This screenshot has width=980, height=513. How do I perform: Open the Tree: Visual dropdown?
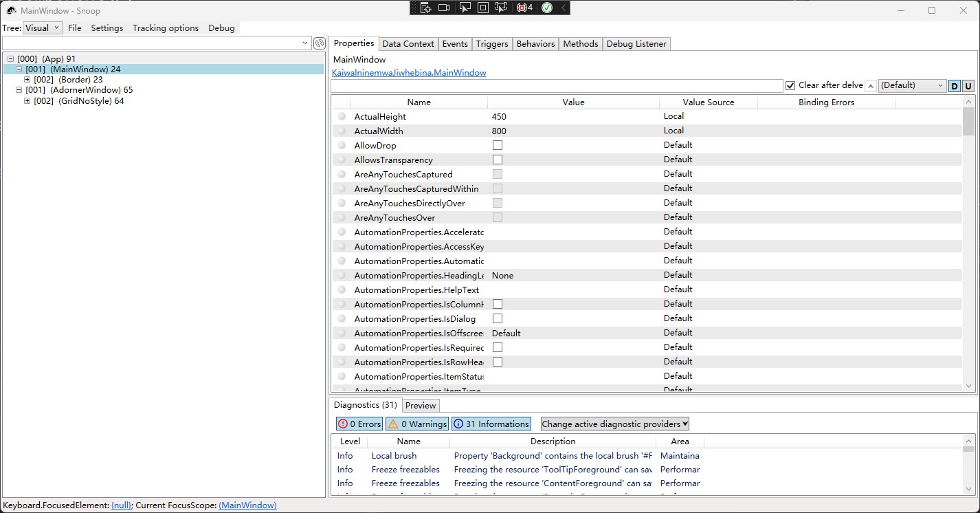pyautogui.click(x=43, y=28)
